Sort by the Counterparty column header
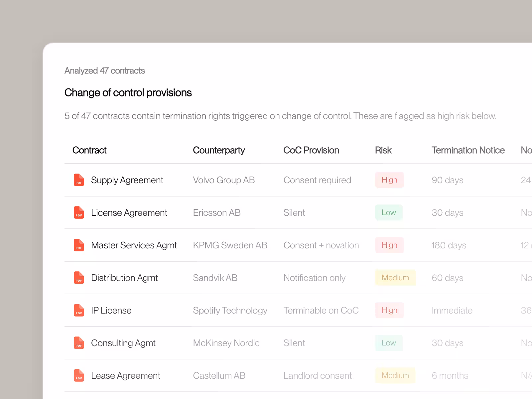The height and width of the screenshot is (399, 532). click(219, 150)
